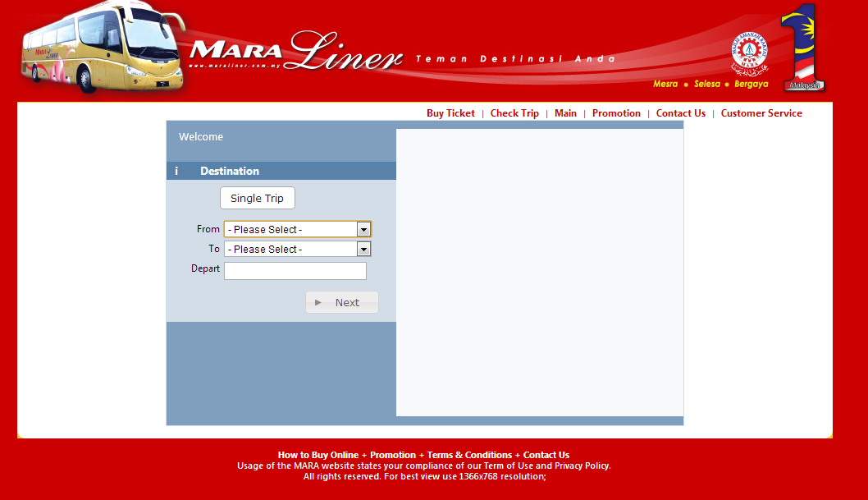Click the 'Usage of the MARA website' line
Viewport: 868px width, 500px height.
(424, 466)
